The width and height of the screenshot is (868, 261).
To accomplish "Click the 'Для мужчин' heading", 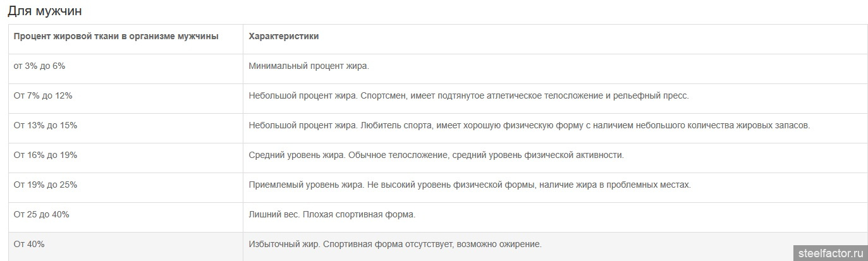I will (45, 11).
